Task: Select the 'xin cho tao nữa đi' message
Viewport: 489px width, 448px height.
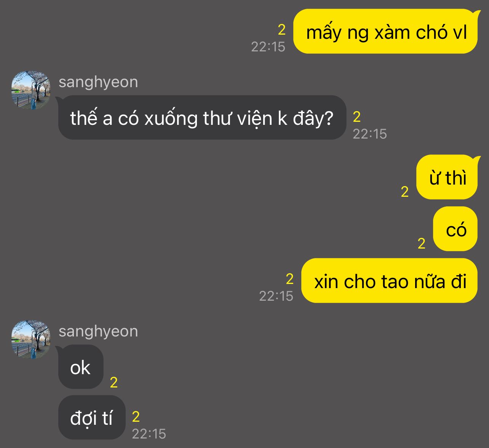Action: [x=390, y=281]
